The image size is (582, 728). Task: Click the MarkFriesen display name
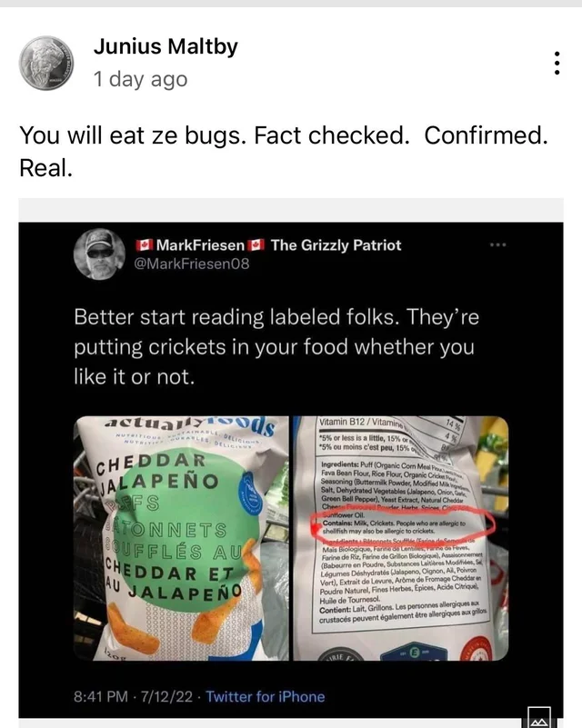point(200,245)
